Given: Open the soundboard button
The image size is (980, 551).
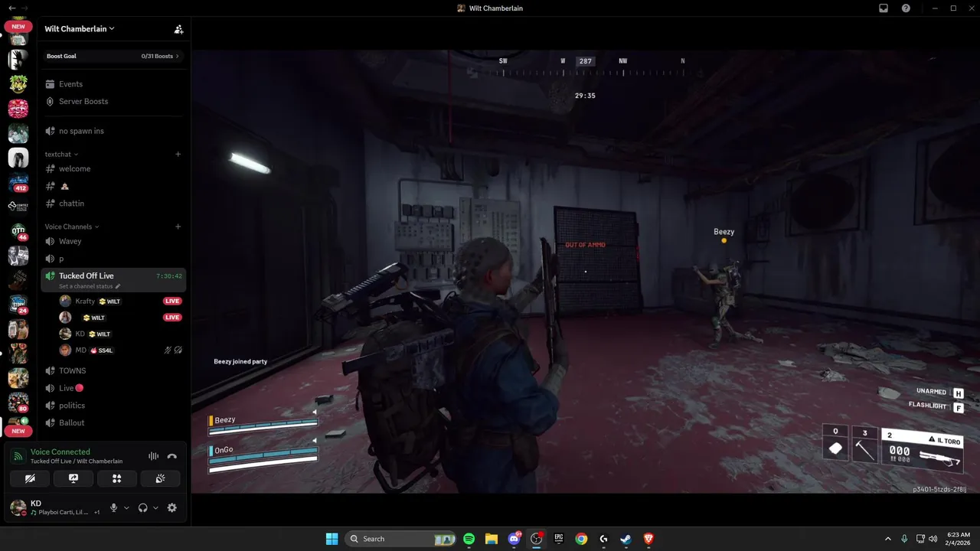Looking at the screenshot, I should click(160, 478).
